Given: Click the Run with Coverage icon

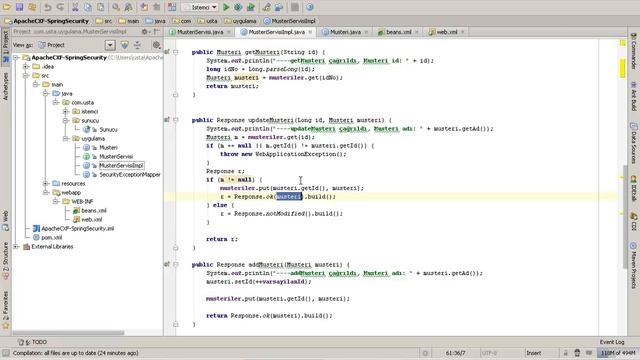Looking at the screenshot, I should pyautogui.click(x=251, y=7).
